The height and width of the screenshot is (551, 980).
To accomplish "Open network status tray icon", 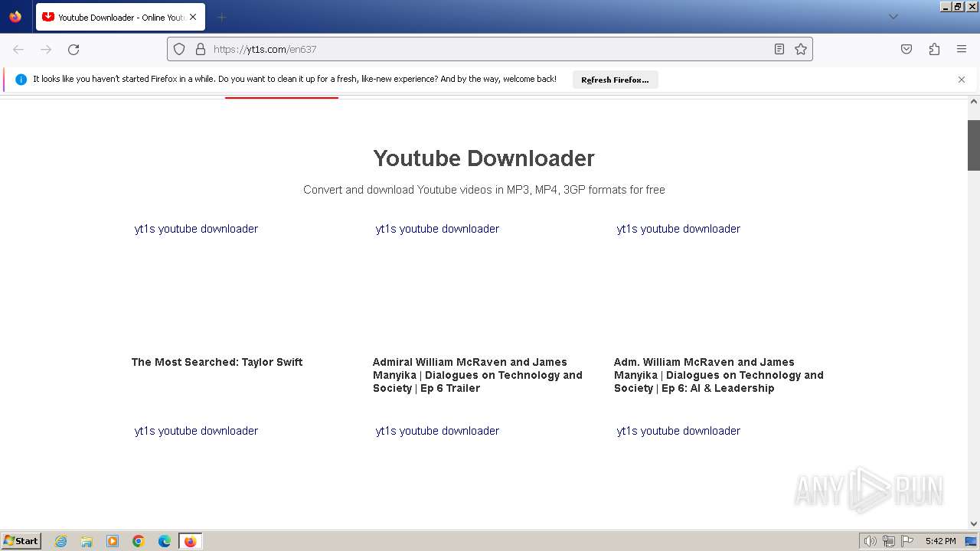I will pyautogui.click(x=889, y=541).
